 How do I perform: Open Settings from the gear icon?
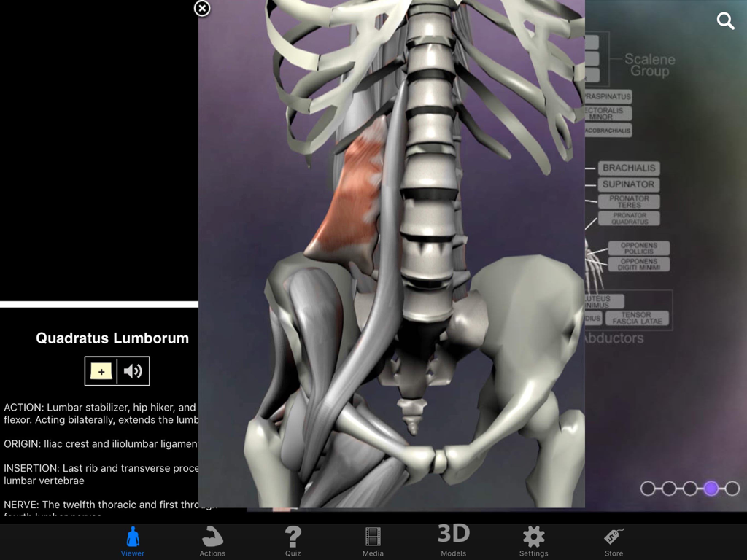point(533,540)
